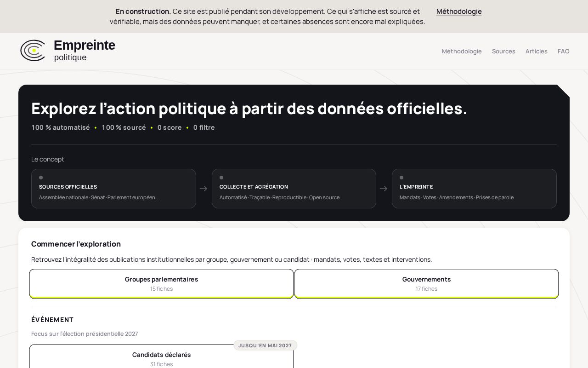Click the 'En construction.' bold text
Screen dimensions: 588x368
point(143,11)
